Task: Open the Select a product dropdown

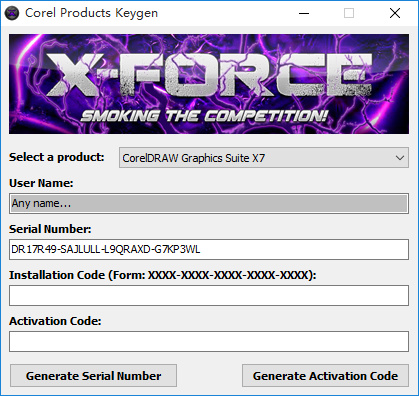Action: [264, 158]
